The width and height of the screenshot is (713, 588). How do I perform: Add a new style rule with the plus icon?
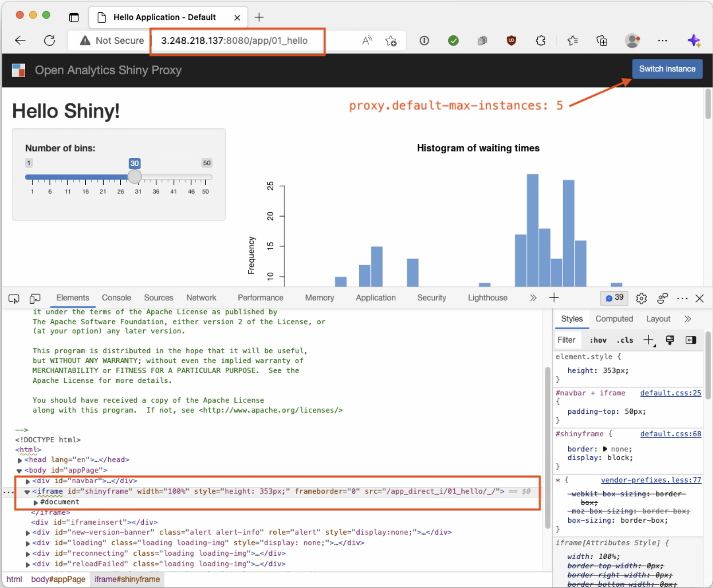coord(648,340)
